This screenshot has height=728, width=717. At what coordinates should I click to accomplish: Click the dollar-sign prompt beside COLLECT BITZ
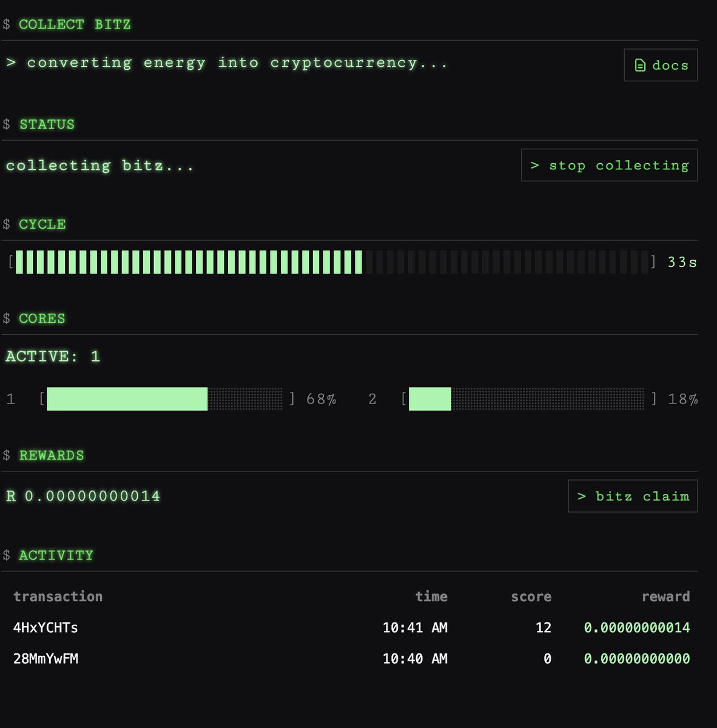[x=6, y=24]
